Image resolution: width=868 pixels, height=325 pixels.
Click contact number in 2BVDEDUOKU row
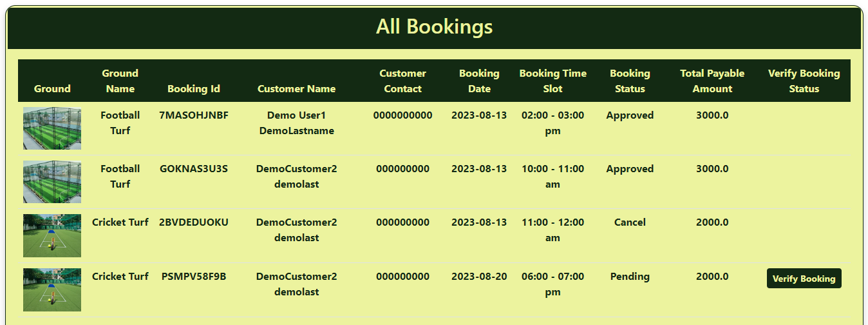(x=402, y=222)
